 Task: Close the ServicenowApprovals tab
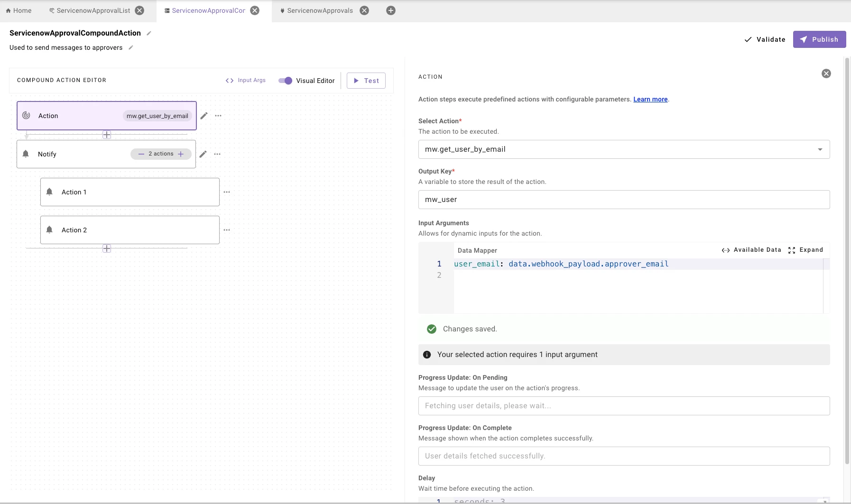pos(364,10)
